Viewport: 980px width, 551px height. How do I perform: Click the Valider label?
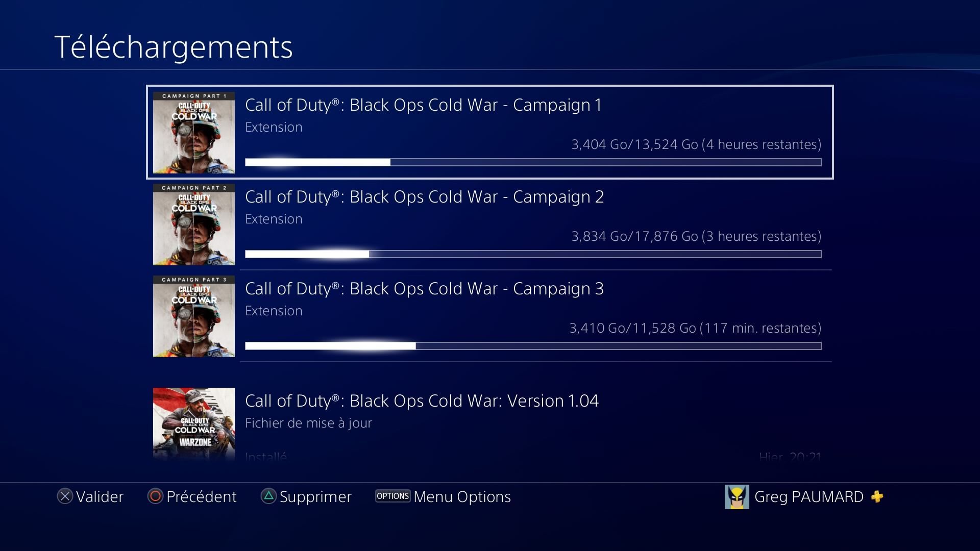100,497
